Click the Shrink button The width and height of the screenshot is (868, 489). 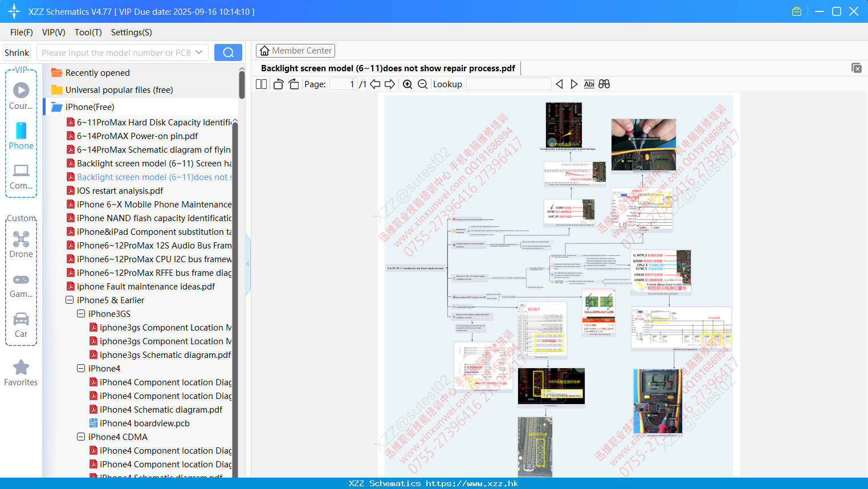point(17,53)
